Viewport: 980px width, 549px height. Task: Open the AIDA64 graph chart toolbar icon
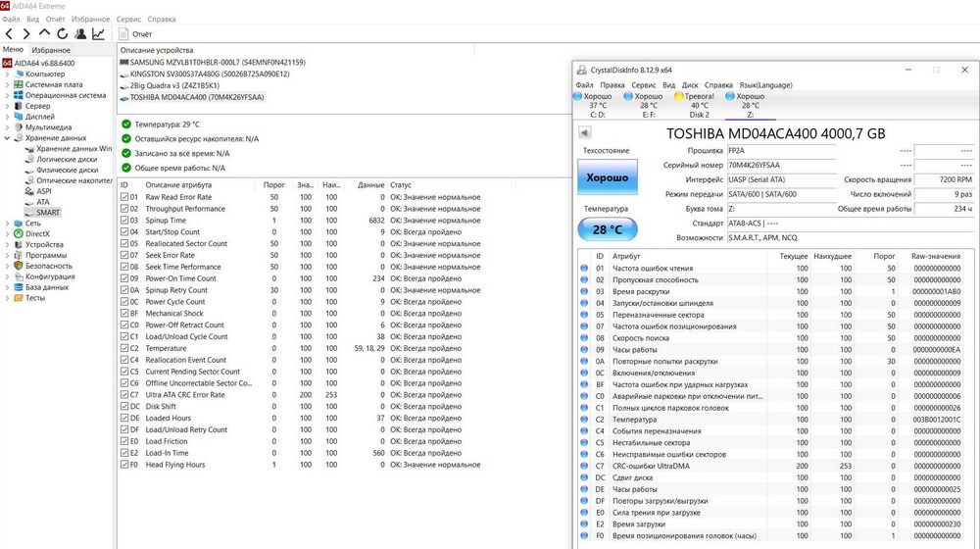coord(98,33)
